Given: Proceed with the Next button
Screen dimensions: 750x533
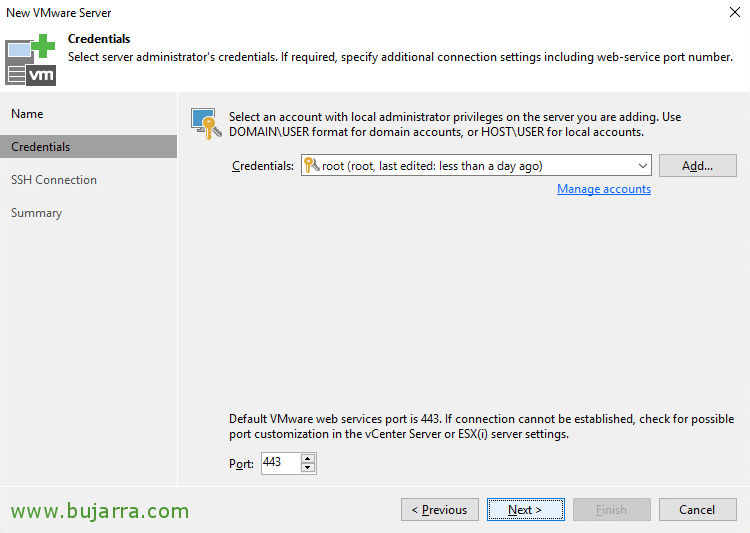Looking at the screenshot, I should (525, 510).
